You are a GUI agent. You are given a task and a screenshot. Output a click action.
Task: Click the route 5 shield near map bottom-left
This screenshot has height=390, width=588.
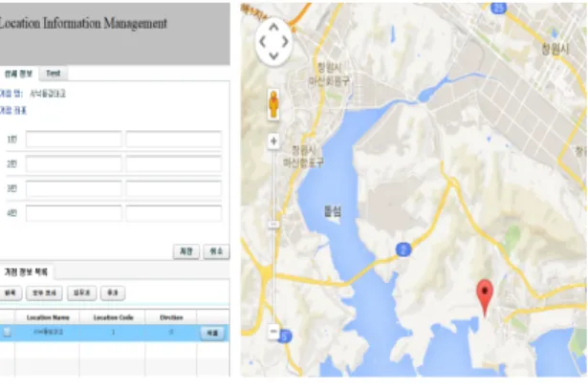(285, 336)
